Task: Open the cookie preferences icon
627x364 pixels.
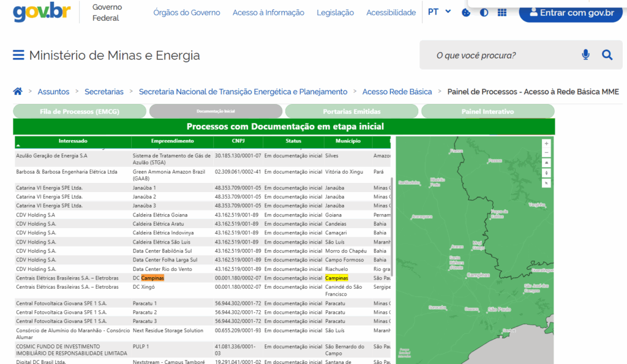Action: point(466,12)
